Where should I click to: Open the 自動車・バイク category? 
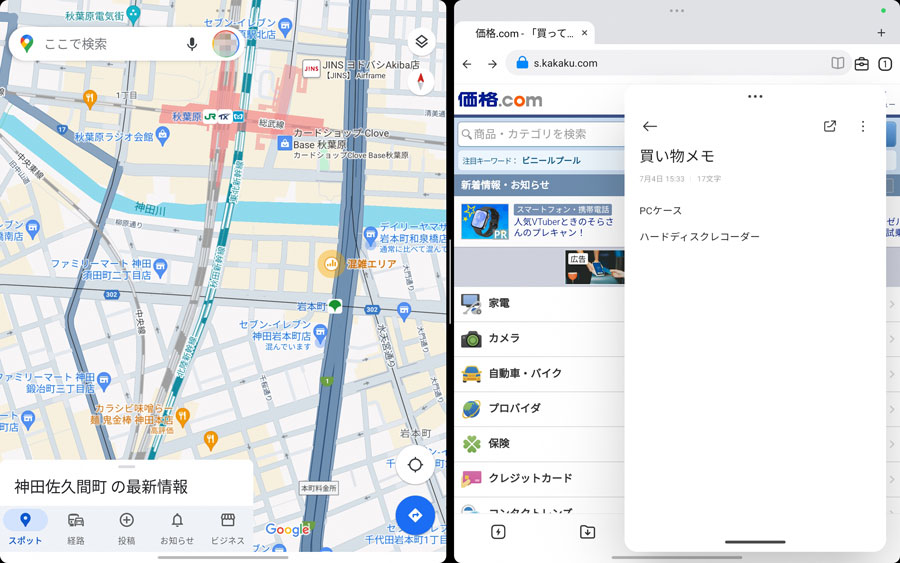tap(540, 373)
